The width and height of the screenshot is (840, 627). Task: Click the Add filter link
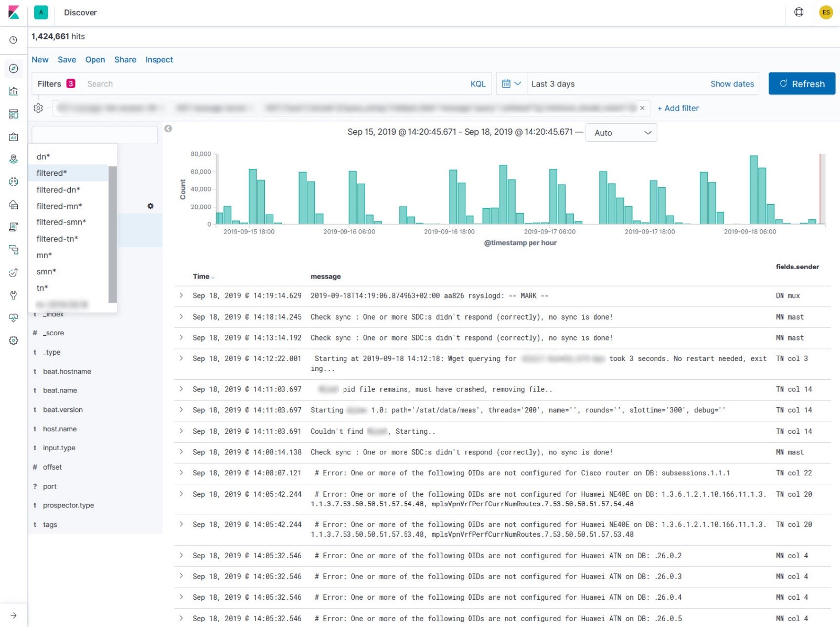coord(678,108)
